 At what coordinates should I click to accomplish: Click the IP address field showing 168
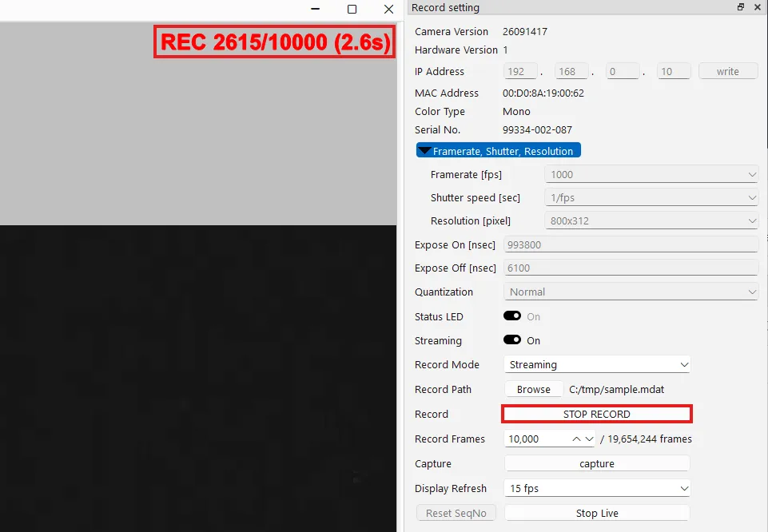tap(571, 71)
